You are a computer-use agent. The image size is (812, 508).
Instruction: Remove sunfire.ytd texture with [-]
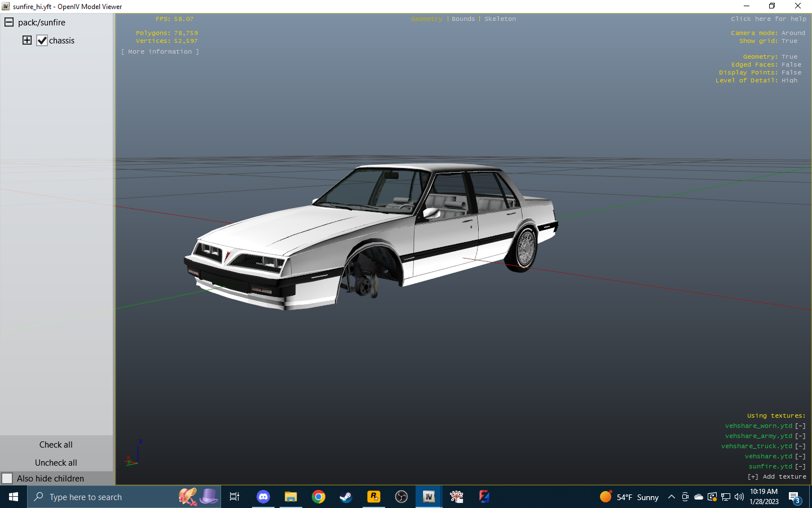pyautogui.click(x=801, y=467)
